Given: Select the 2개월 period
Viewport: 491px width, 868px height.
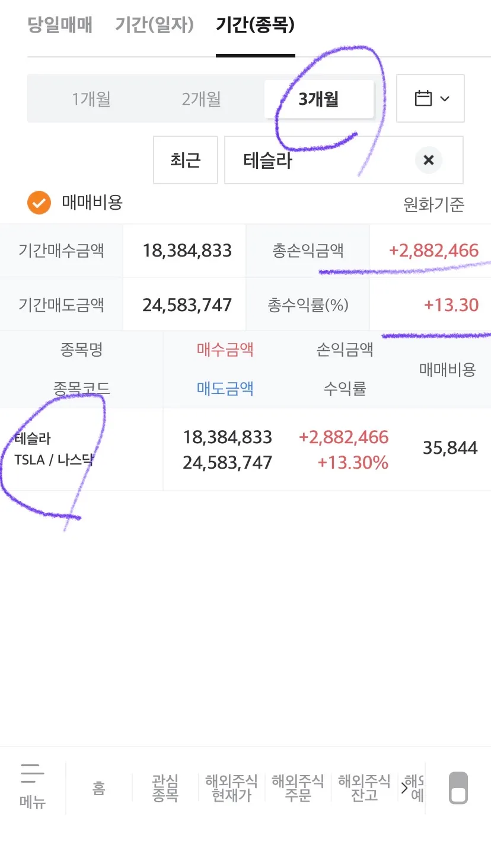Looking at the screenshot, I should [x=202, y=99].
